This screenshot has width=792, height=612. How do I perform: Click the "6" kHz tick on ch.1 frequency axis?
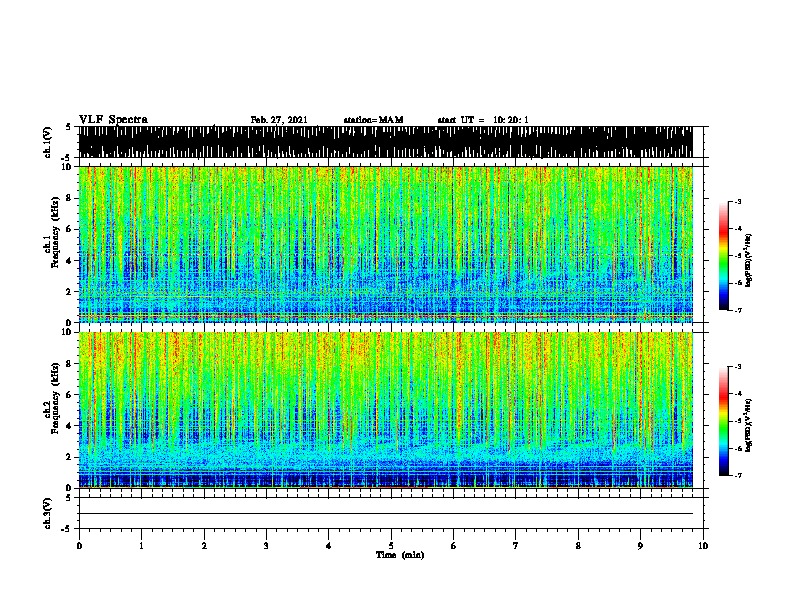tap(70, 230)
